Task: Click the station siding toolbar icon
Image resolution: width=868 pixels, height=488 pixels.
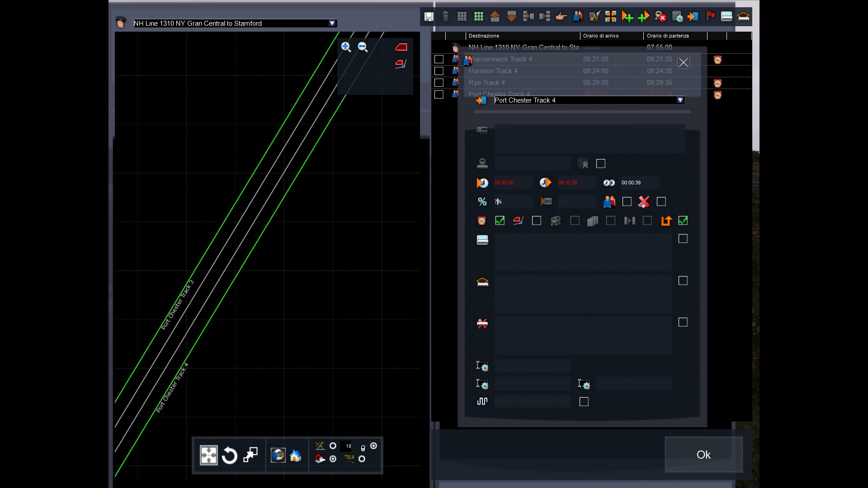Action: tap(743, 17)
